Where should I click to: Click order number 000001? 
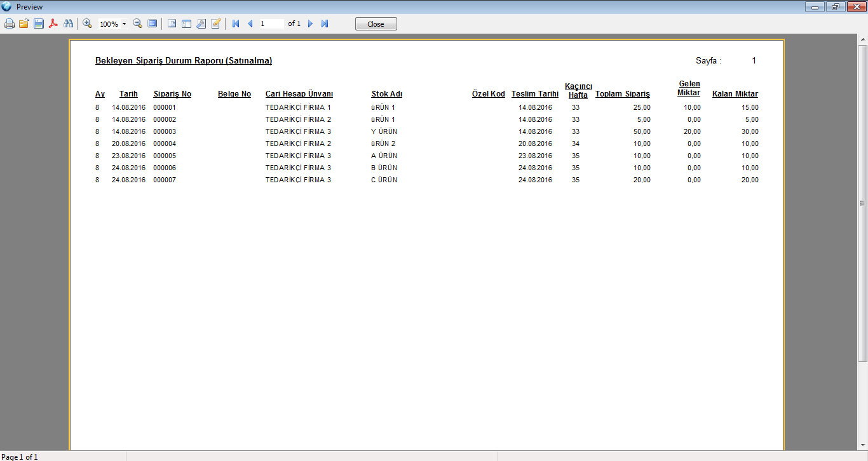pos(165,107)
